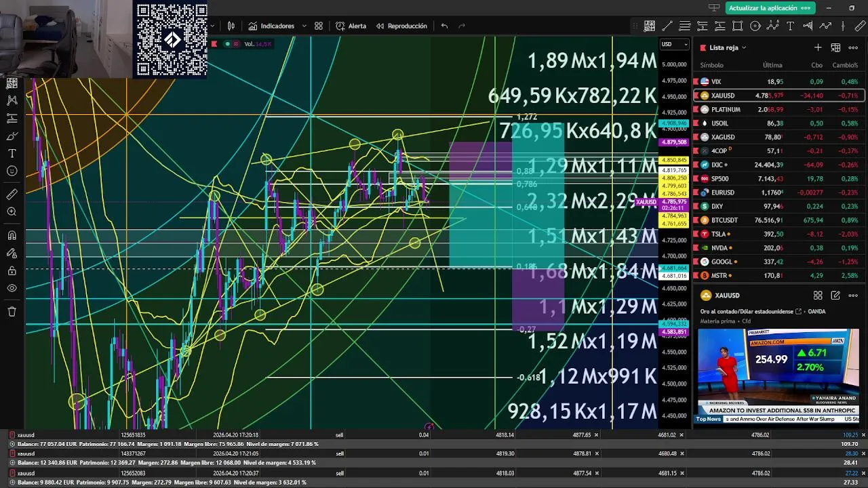This screenshot has height=488, width=868.
Task: Undo the last chart action
Action: 444,26
